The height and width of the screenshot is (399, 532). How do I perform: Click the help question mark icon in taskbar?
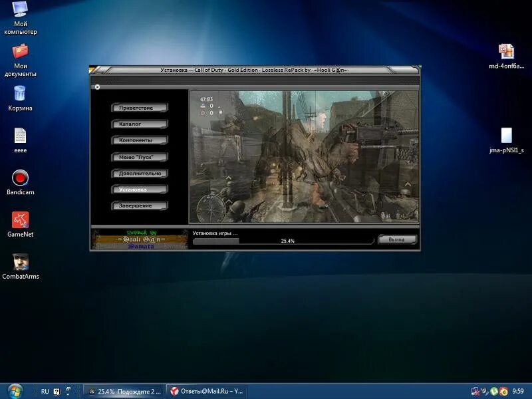tap(57, 392)
